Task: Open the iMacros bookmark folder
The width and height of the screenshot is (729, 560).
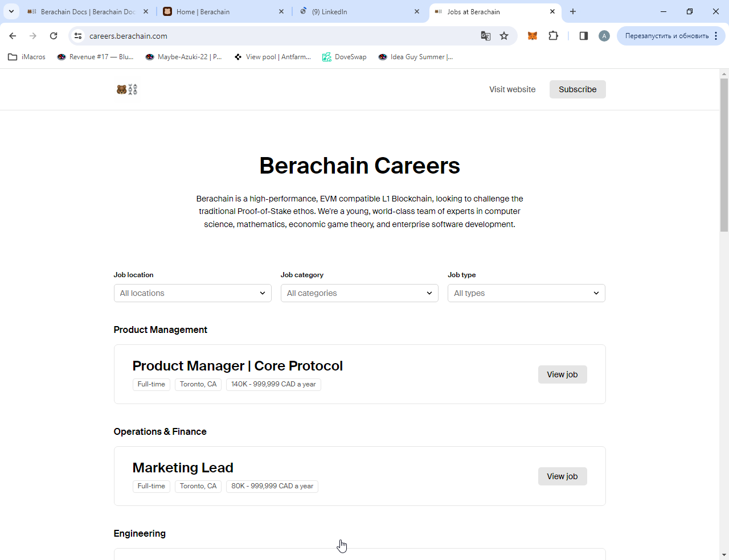Action: coord(27,57)
